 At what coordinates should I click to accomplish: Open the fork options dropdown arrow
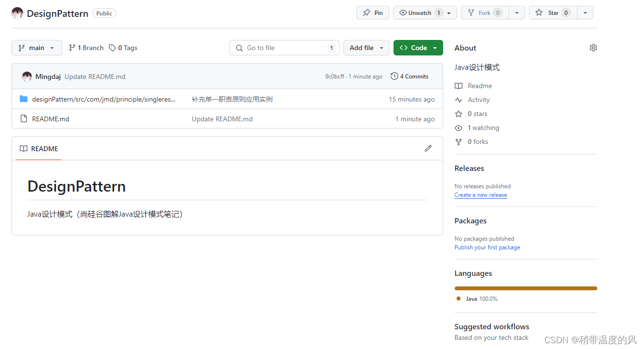517,13
